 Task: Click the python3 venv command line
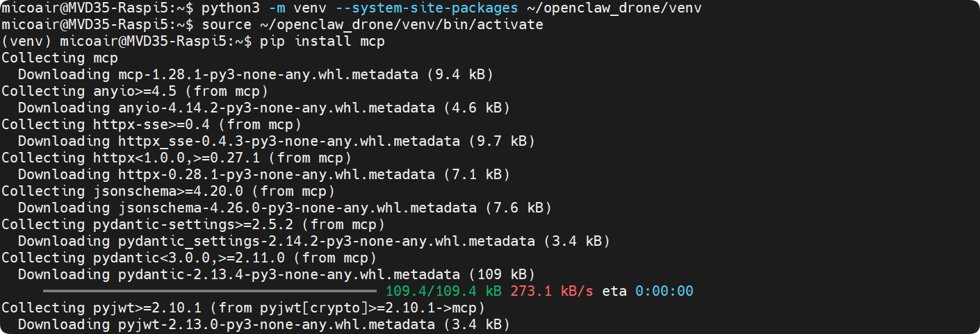pos(351,8)
